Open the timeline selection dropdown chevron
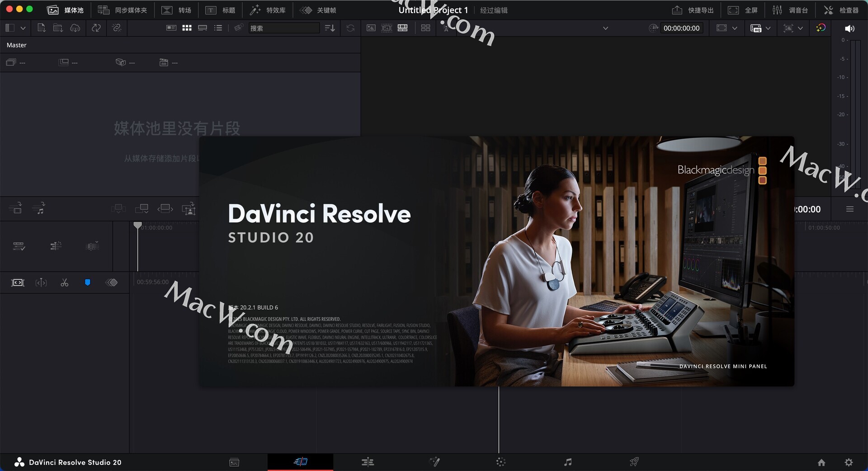Viewport: 868px width, 471px height. 605,28
